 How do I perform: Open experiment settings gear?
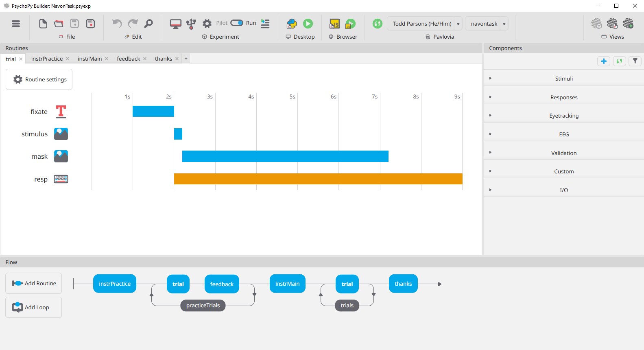click(x=207, y=24)
